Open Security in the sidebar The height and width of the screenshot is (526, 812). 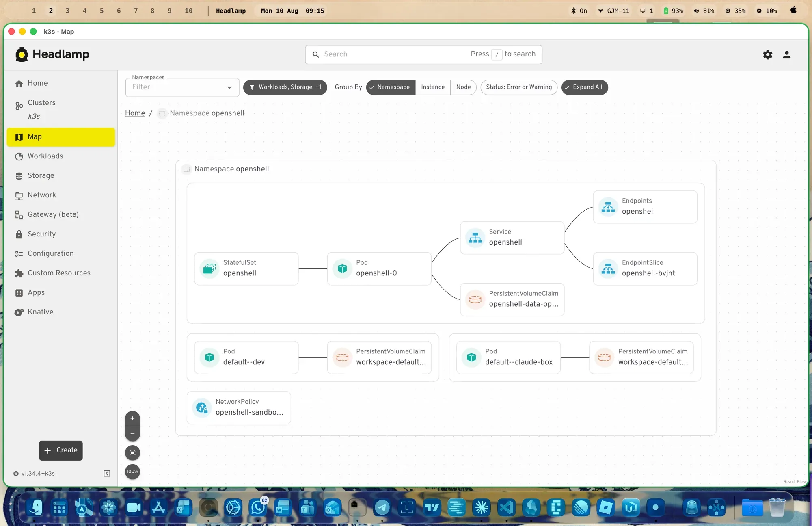(61, 234)
